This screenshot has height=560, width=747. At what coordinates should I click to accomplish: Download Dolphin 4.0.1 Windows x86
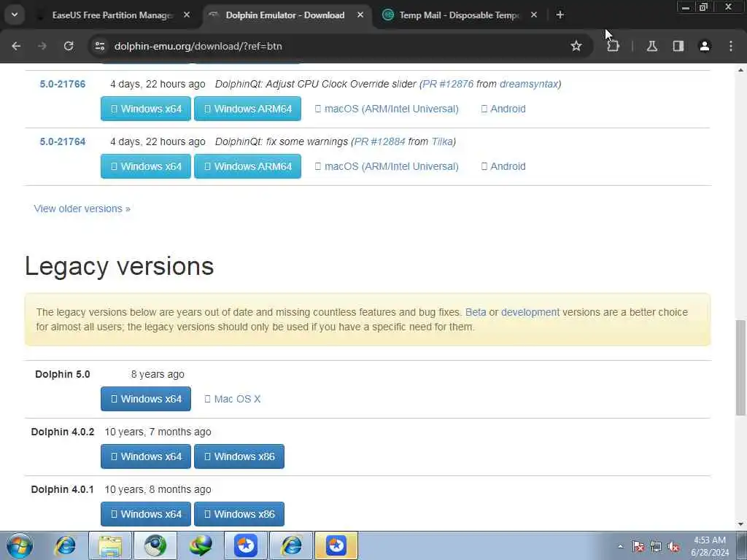click(x=239, y=514)
